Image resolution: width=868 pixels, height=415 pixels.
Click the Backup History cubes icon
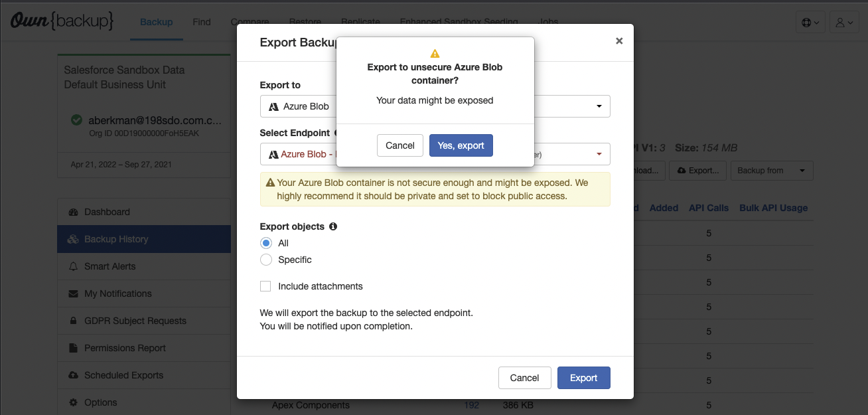73,239
